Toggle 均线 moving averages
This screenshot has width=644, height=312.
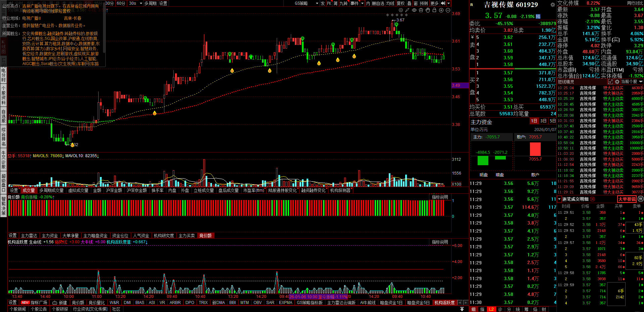pos(390,3)
